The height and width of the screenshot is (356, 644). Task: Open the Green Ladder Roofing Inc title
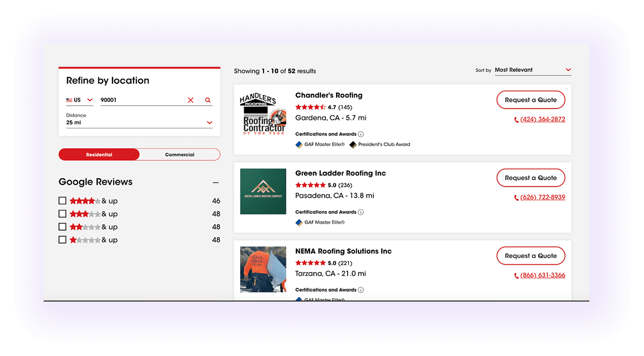click(341, 173)
